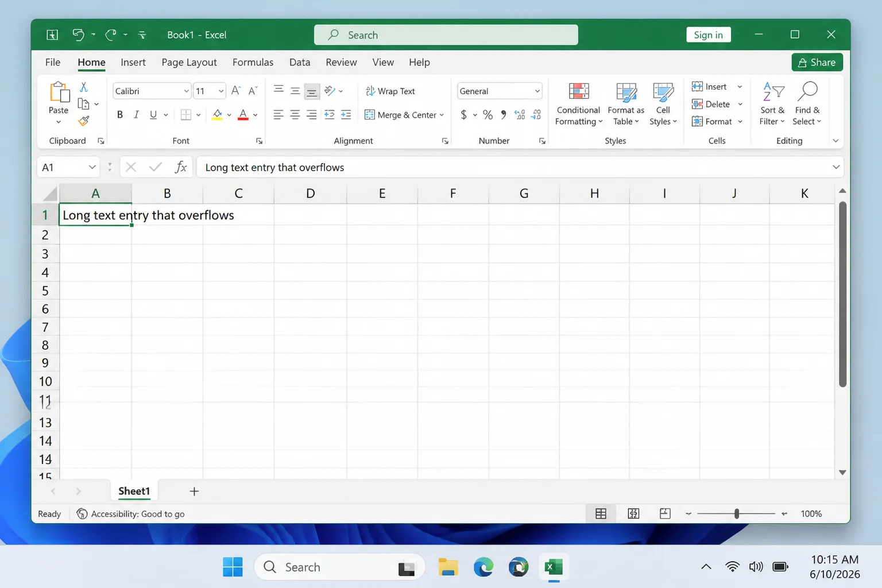Viewport: 882px width, 588px height.
Task: Switch to the Insert ribbon tab
Action: 133,62
